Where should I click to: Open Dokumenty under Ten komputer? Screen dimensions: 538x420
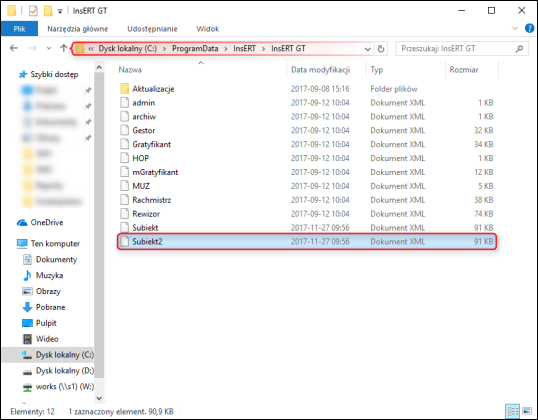[x=56, y=259]
